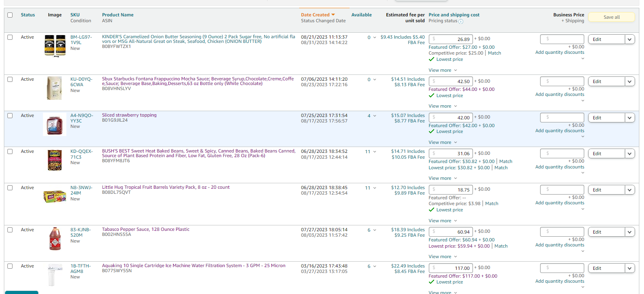Focus Business Price field for KINDER'S row

coord(562,39)
